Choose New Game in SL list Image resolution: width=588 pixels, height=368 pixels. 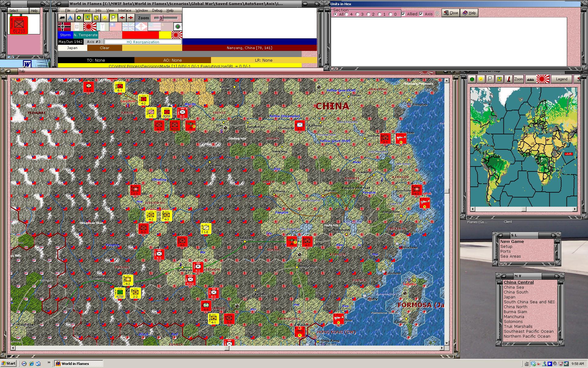point(512,242)
